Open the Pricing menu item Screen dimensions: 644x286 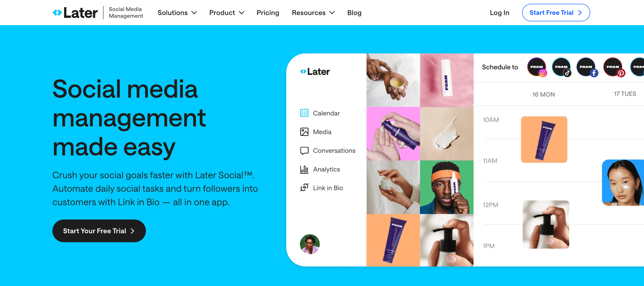[267, 12]
